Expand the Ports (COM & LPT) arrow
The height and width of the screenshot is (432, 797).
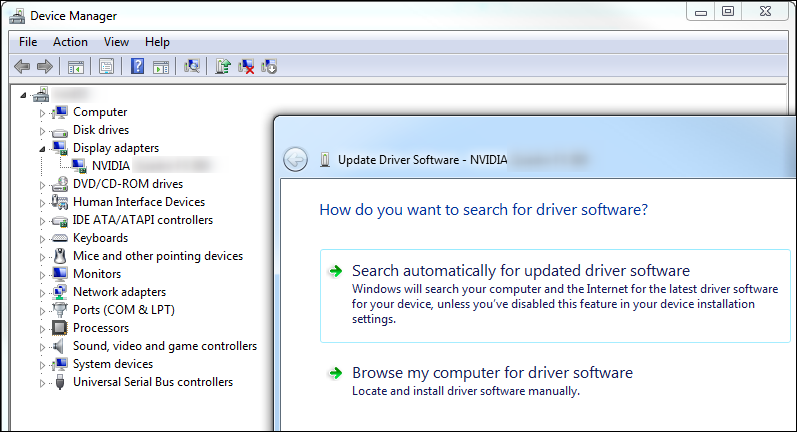point(42,311)
